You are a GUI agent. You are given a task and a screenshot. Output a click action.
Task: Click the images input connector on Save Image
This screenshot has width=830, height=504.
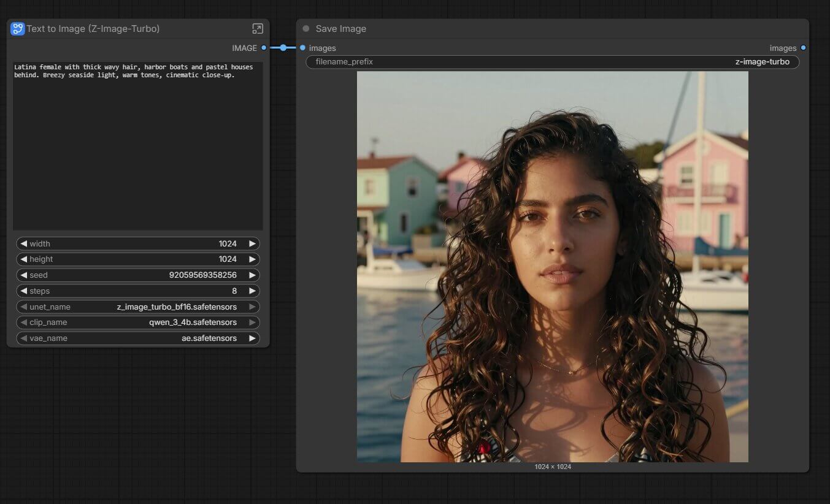[x=302, y=48]
